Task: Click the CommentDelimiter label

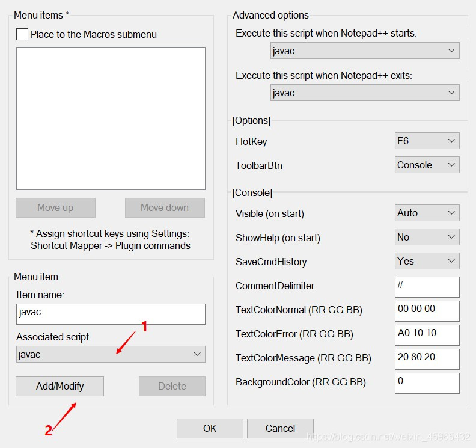Action: pyautogui.click(x=275, y=286)
